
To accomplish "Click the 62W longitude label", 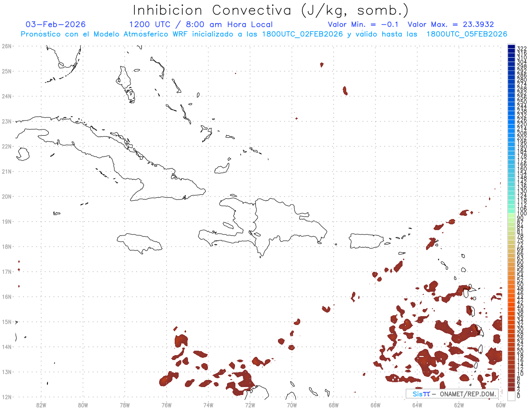I will click(459, 404).
